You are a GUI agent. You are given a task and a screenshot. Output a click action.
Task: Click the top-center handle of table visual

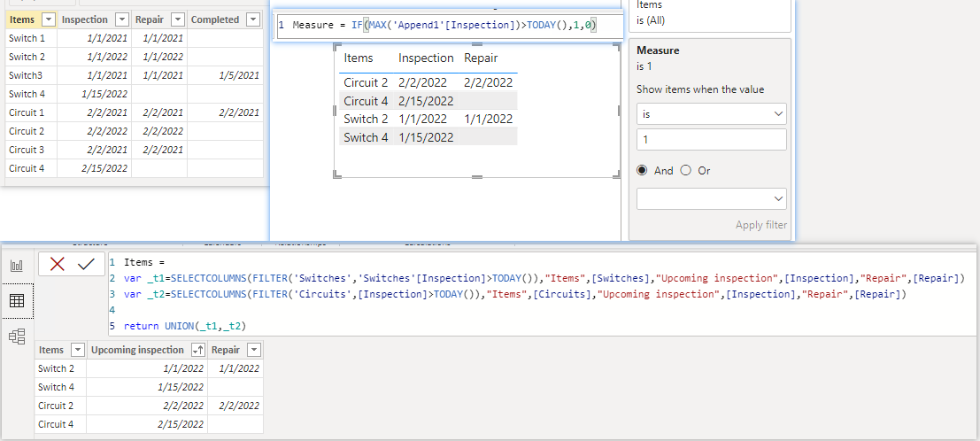click(x=477, y=44)
